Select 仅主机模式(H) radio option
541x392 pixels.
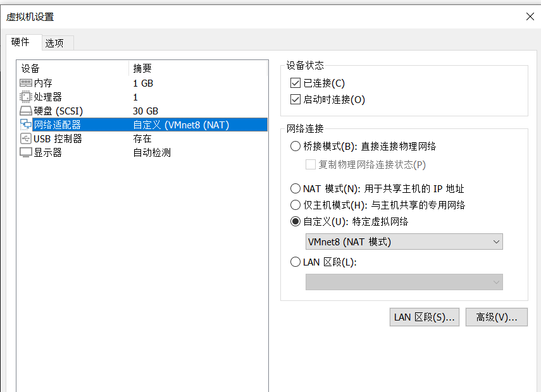(x=295, y=204)
